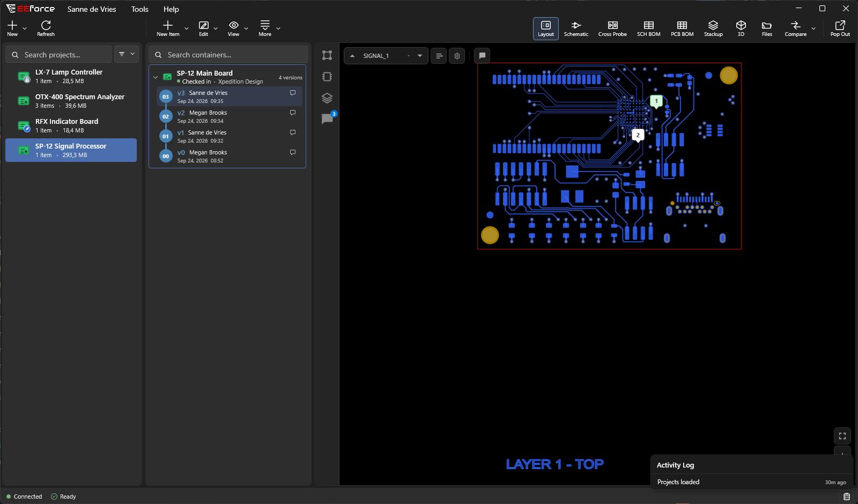Open comment icon on v1 version row
The image size is (858, 504).
coord(293,132)
